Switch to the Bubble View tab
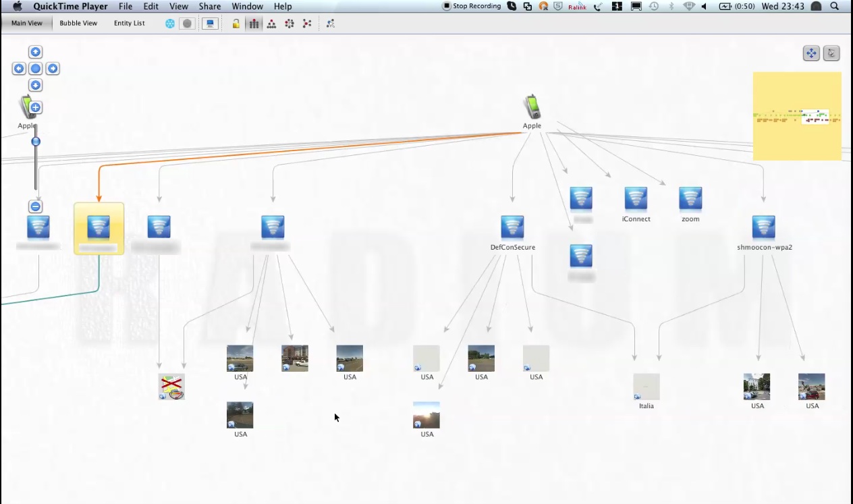853x504 pixels. click(78, 23)
